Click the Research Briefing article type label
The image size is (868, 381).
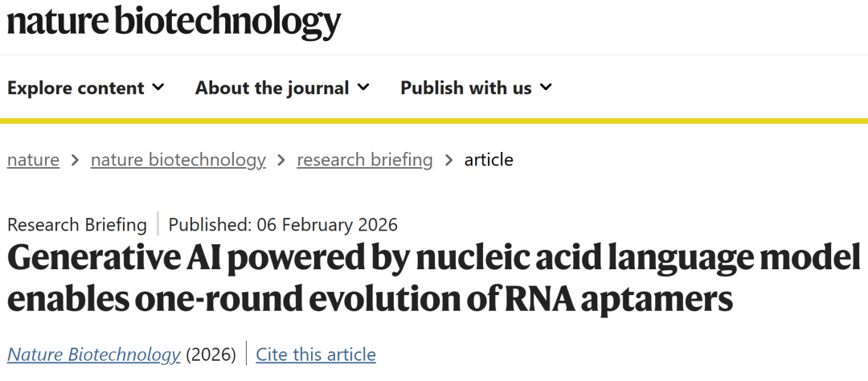(76, 224)
